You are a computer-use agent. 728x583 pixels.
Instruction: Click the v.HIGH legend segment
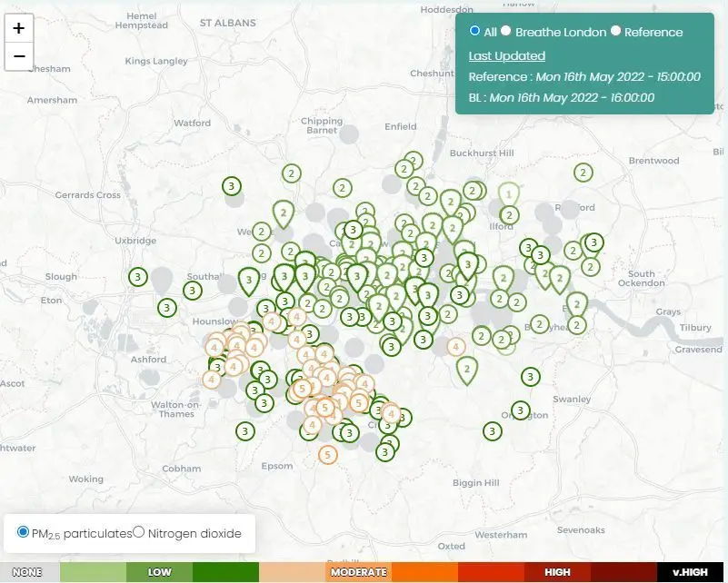click(691, 572)
